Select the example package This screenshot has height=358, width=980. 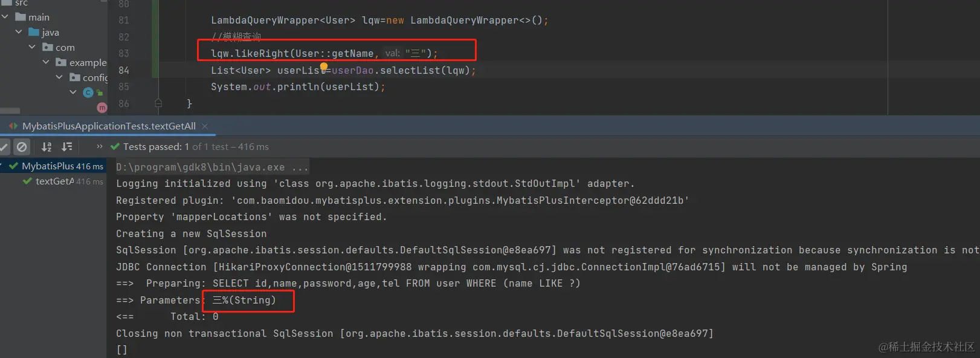81,62
